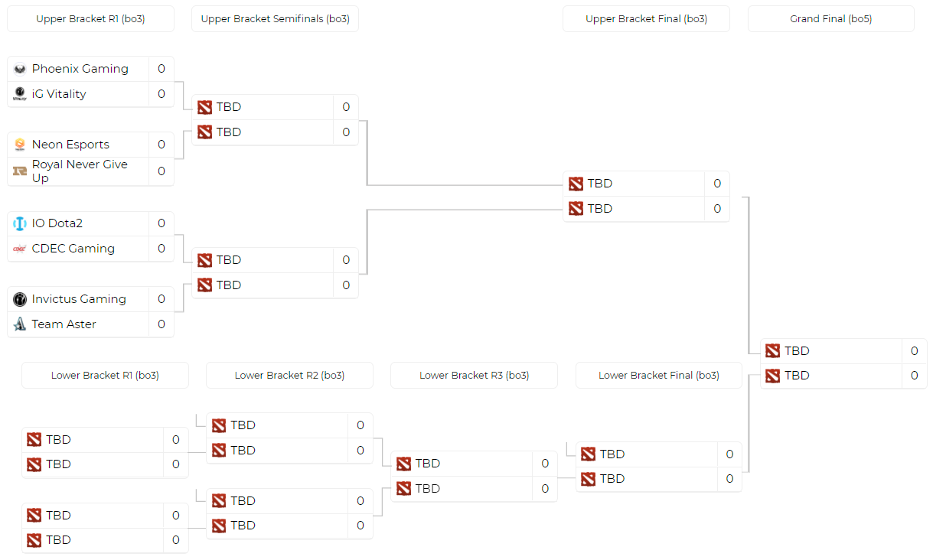Click the Royal Never Give Up logo
Viewport: 933px width, 560px height.
point(20,171)
